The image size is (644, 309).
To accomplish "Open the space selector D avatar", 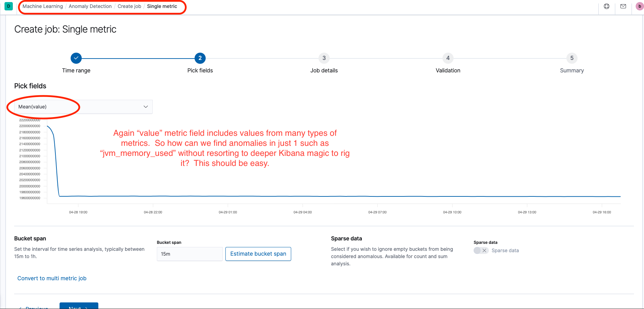I will [9, 6].
